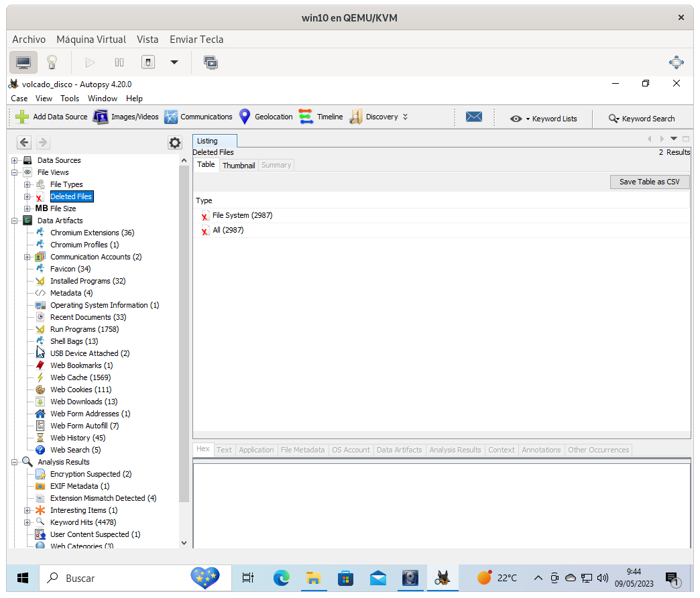Click the Add Data Source plus icon
The width and height of the screenshot is (700, 598).
(x=22, y=117)
